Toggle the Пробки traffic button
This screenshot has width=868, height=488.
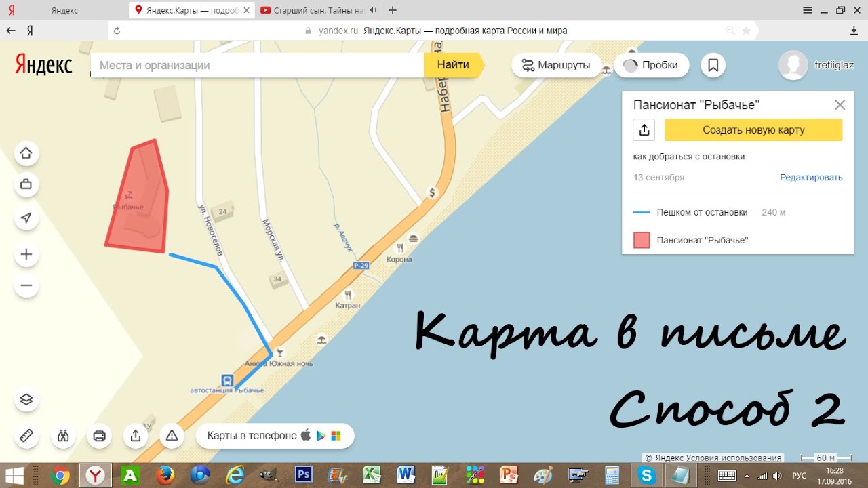click(x=652, y=65)
